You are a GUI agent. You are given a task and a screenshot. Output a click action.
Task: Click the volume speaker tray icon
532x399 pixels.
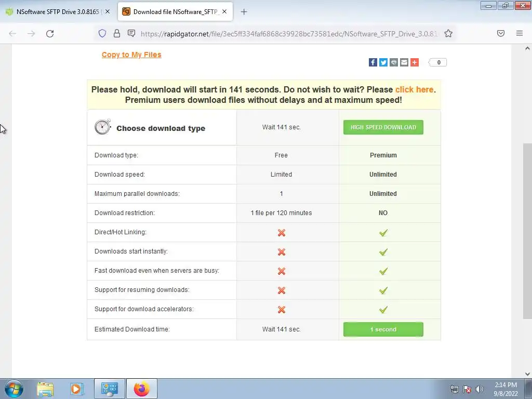click(480, 389)
